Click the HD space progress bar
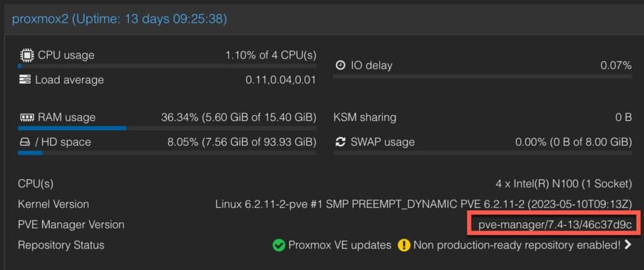Viewport: 644px width, 270px height. 167,153
